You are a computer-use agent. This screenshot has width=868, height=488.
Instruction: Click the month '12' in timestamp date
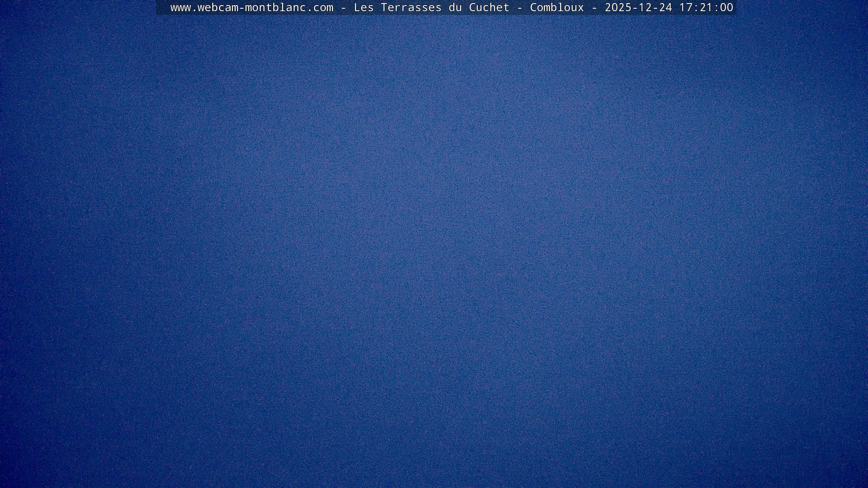[x=645, y=7]
